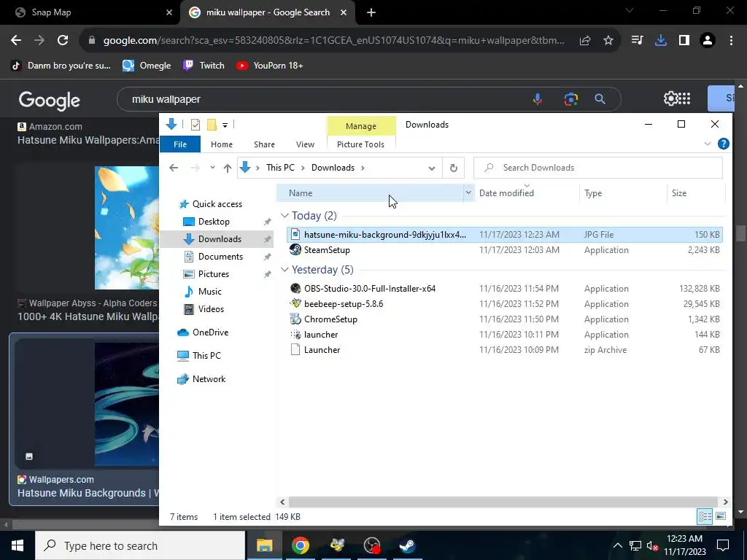747x560 pixels.
Task: Click the Windows taskbar search box
Action: point(140,545)
